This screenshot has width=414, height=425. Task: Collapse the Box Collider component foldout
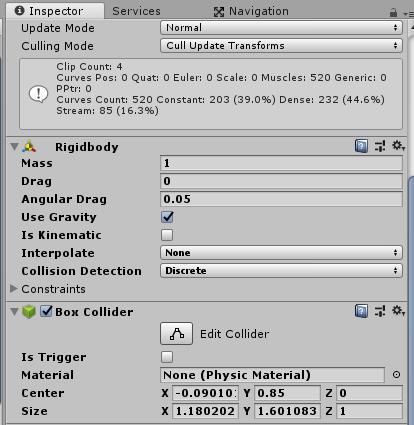(x=14, y=311)
